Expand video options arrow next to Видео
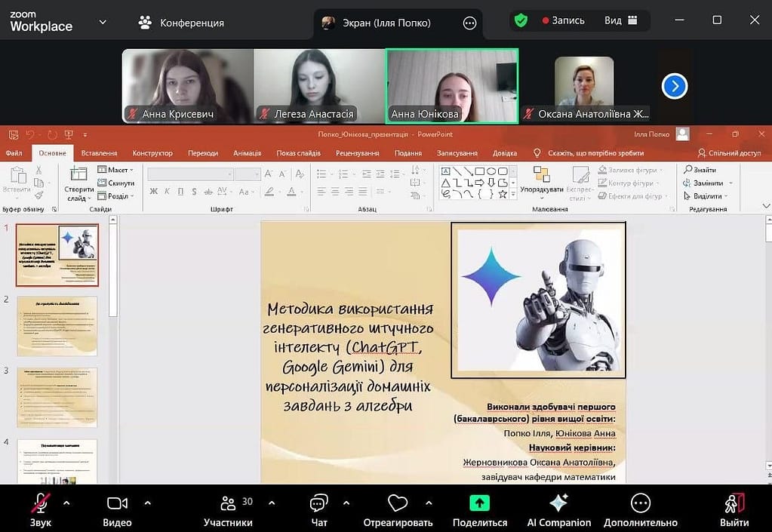 click(x=147, y=503)
